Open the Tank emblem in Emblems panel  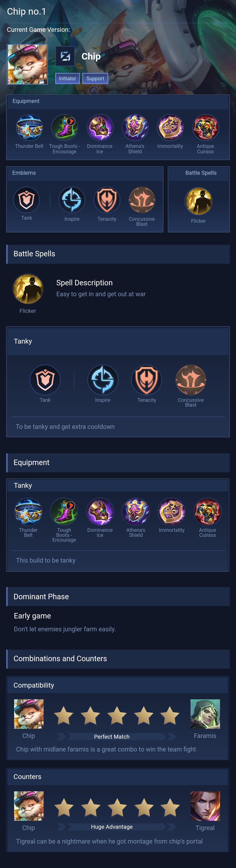pos(26,200)
